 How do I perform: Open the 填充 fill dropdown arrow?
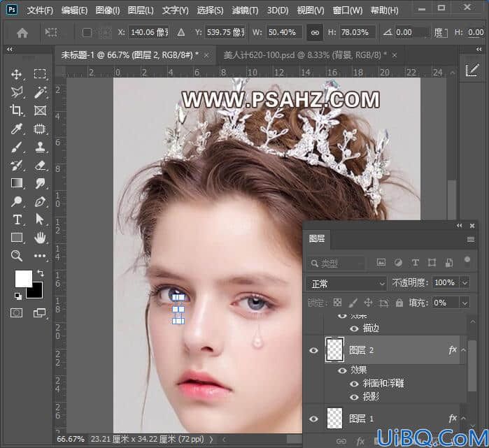coord(465,303)
